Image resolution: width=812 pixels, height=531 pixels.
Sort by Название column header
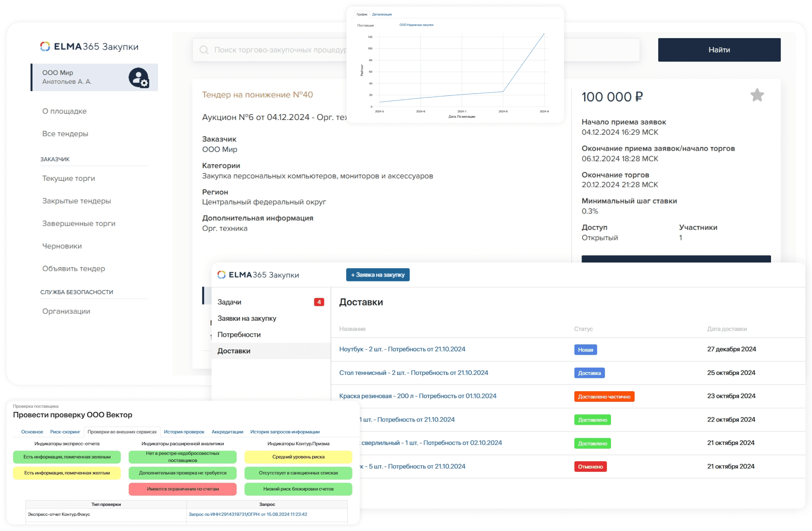pyautogui.click(x=352, y=329)
